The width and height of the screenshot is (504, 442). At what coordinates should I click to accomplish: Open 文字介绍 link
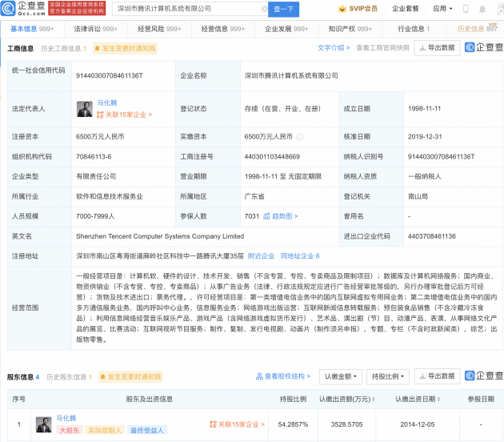[334, 48]
